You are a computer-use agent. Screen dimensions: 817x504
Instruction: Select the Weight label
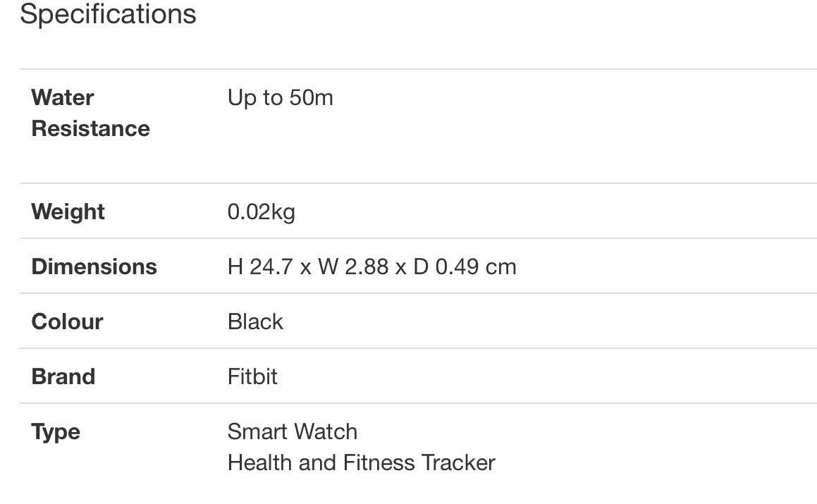click(x=68, y=211)
